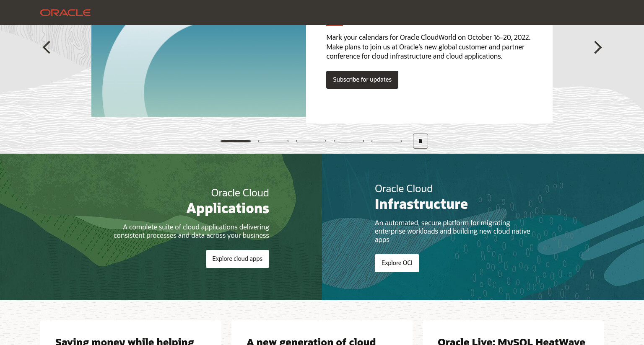Select the second carousel slide indicator

click(273, 141)
